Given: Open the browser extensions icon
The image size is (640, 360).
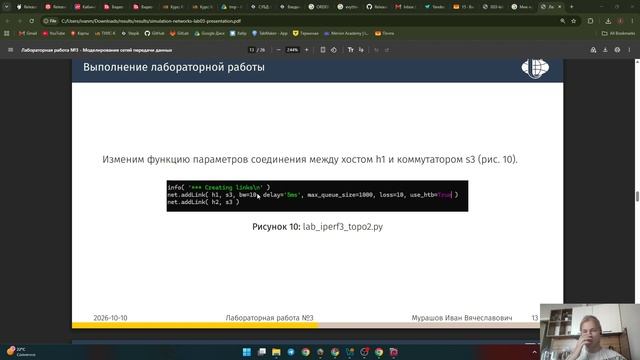Looking at the screenshot, I should point(590,21).
